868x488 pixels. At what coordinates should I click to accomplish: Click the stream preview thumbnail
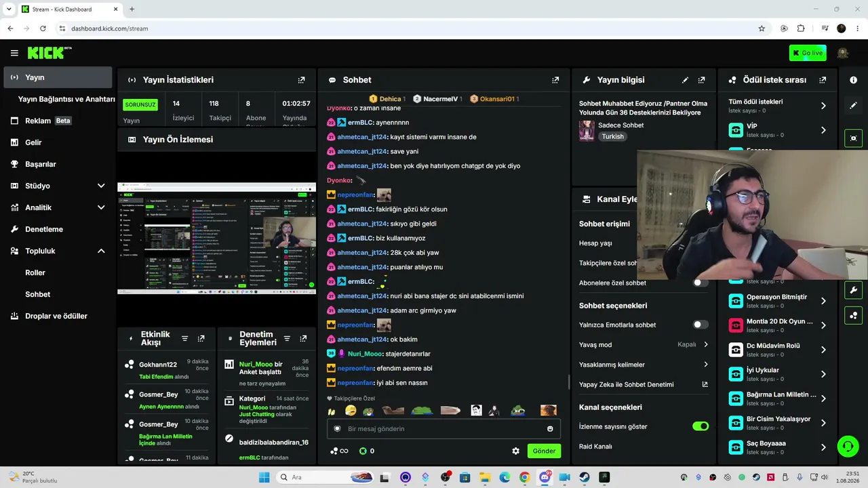pos(216,239)
